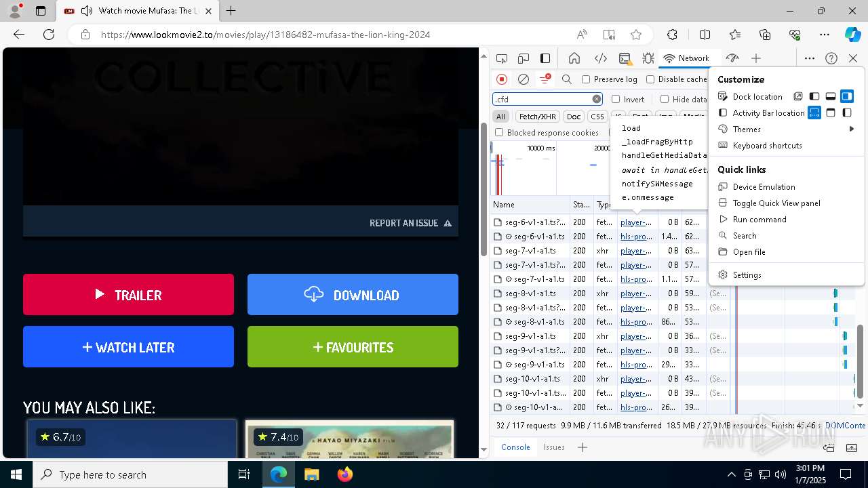Select the DevTools Inspect element tool
The height and width of the screenshot is (488, 868).
[502, 58]
